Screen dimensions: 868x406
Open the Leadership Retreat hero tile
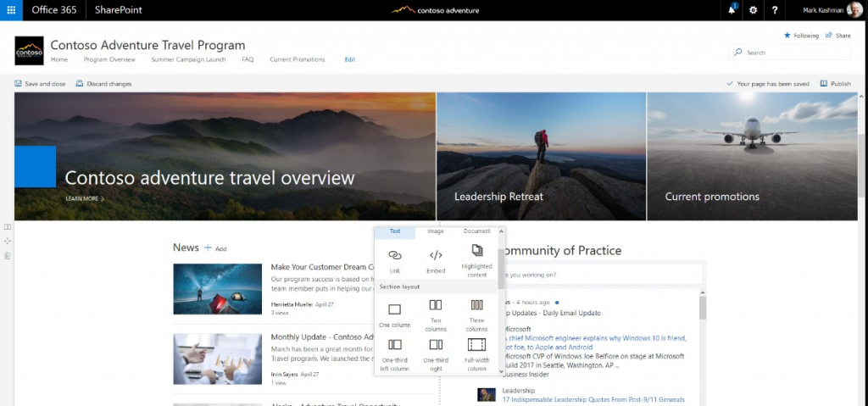542,156
